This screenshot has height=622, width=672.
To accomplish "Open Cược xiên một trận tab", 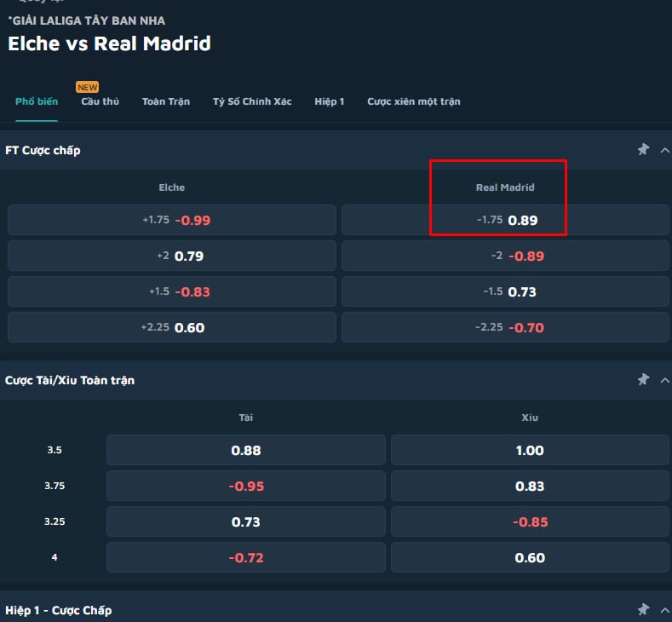I will (x=414, y=101).
